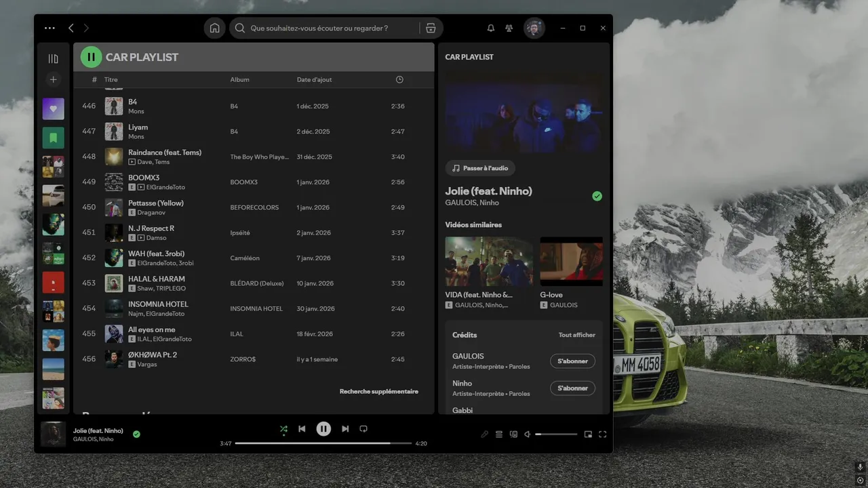
Task: Open artist link Vargas
Action: point(147,365)
